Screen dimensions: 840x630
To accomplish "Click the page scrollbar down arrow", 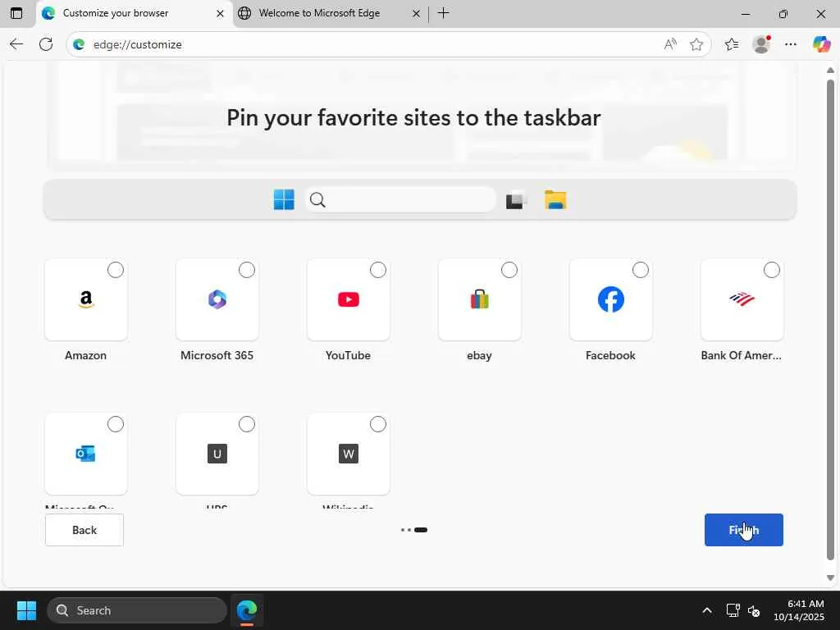I will point(830,577).
